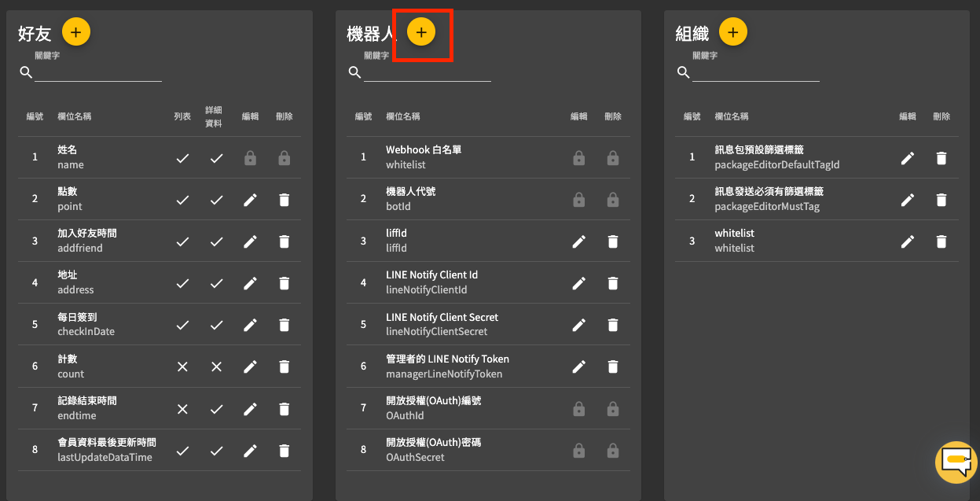Viewport: 980px width, 501px height.
Task: Edit the LINE Notify Client Secret field
Action: click(579, 325)
